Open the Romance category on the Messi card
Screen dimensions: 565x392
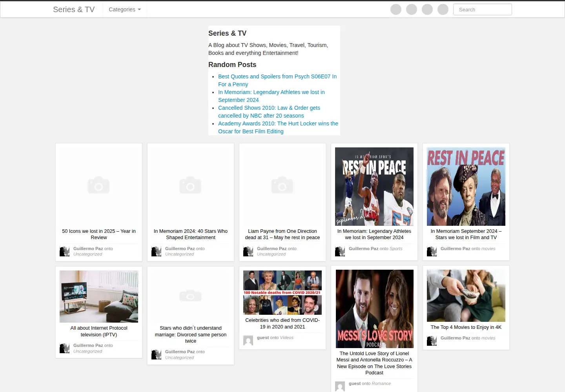point(381,383)
